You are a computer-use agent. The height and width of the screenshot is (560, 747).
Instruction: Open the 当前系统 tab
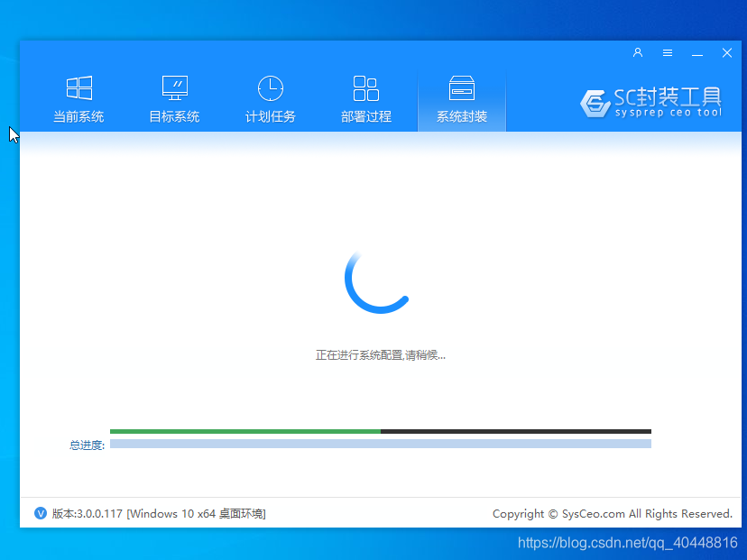[78, 99]
